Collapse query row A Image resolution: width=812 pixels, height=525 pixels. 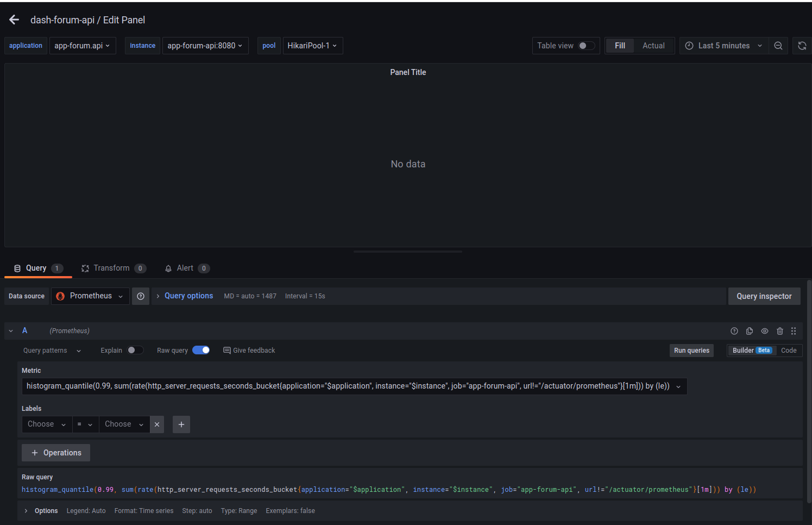click(x=11, y=331)
